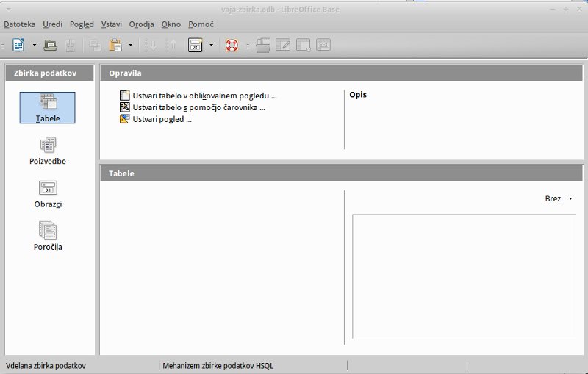Screen dimensions: 588x374
Task: Expand the Form icon dropdown arrow
Action: [x=211, y=46]
